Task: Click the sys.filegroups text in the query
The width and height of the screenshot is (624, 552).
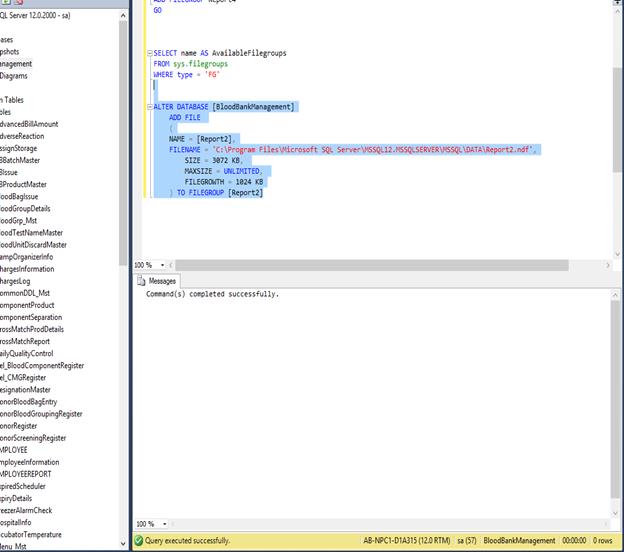Action: pos(200,64)
